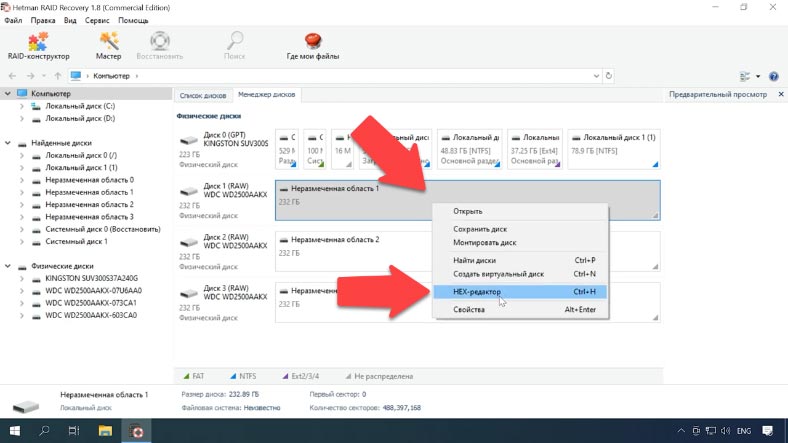The width and height of the screenshot is (788, 443).
Task: Open address bar history dropdown
Action: [x=596, y=76]
